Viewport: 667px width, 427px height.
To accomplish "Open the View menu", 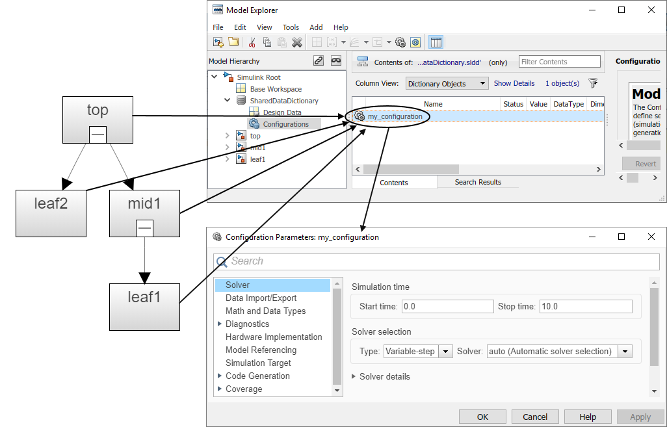I will (264, 27).
